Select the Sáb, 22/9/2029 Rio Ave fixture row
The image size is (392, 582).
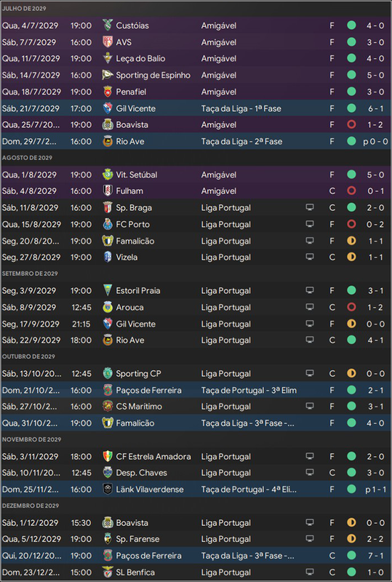(x=196, y=340)
